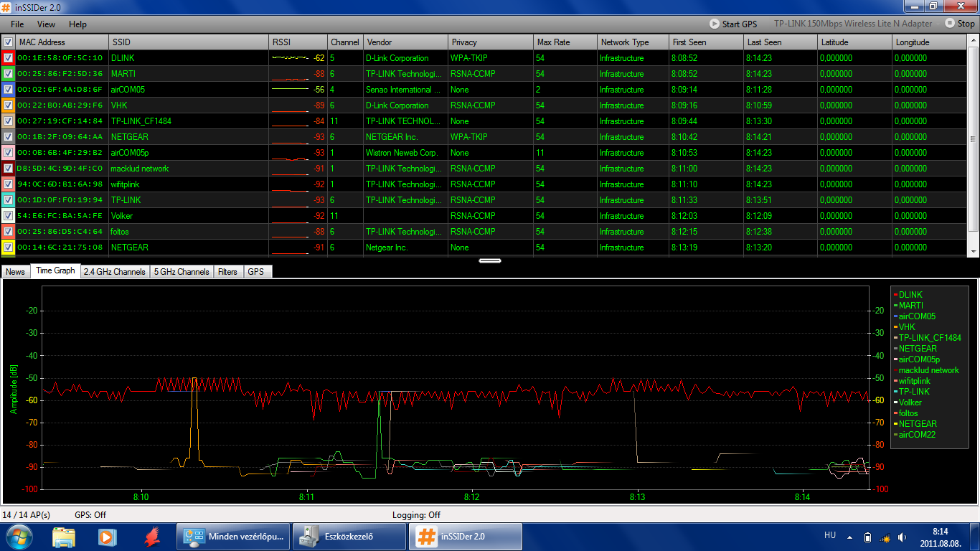This screenshot has width=980, height=551.
Task: Toggle the TP-LINK_CF1484 row checkbox
Action: click(x=8, y=121)
